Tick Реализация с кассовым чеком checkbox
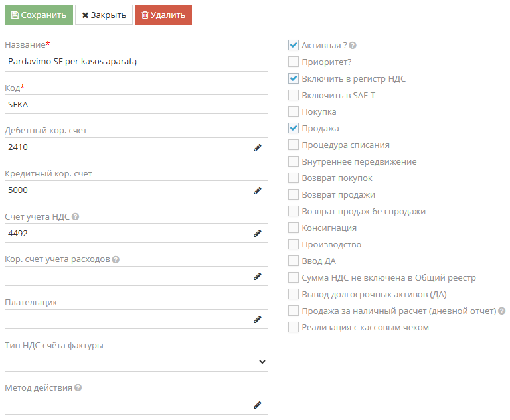Image resolution: width=510 pixels, height=420 pixels. (294, 327)
